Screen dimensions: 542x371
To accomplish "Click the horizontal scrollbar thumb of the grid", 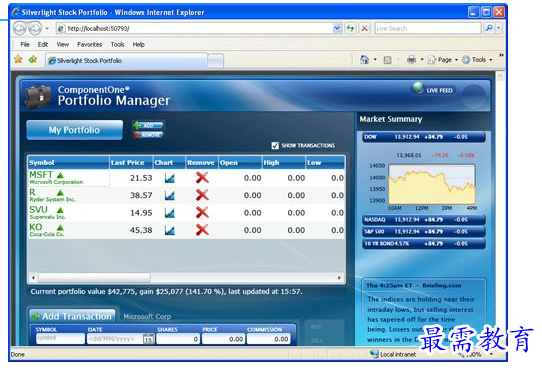I will [x=94, y=278].
